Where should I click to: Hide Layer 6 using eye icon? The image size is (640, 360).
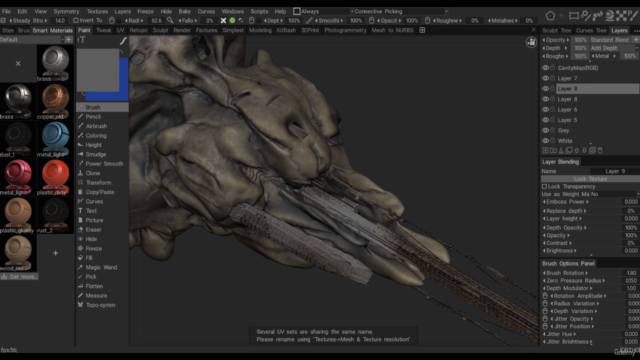click(x=545, y=109)
